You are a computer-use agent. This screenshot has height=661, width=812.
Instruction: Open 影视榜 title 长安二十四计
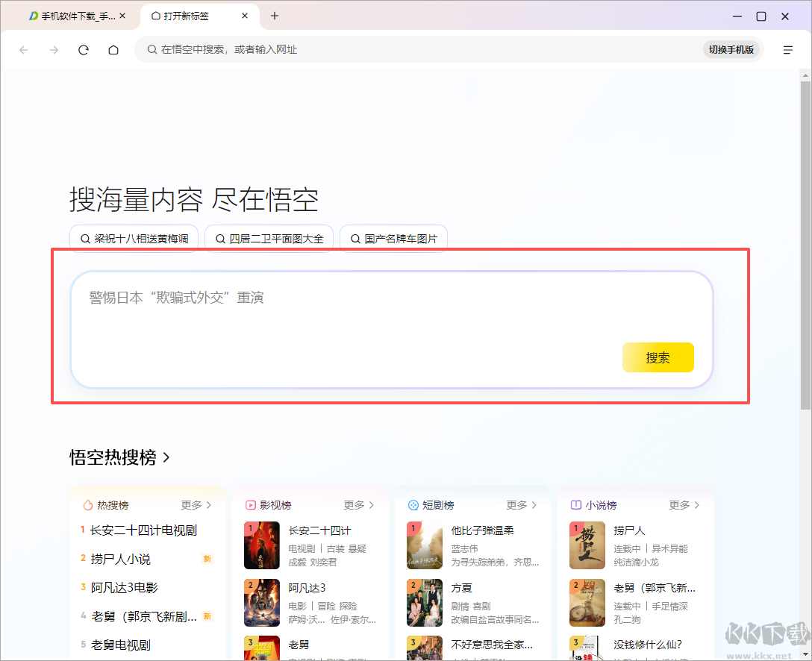click(319, 530)
